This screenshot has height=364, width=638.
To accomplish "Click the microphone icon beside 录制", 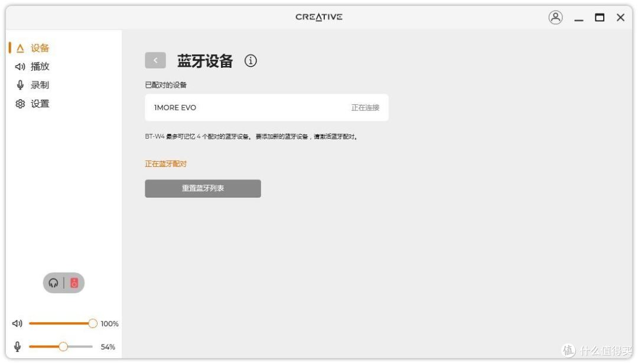I will tap(20, 85).
